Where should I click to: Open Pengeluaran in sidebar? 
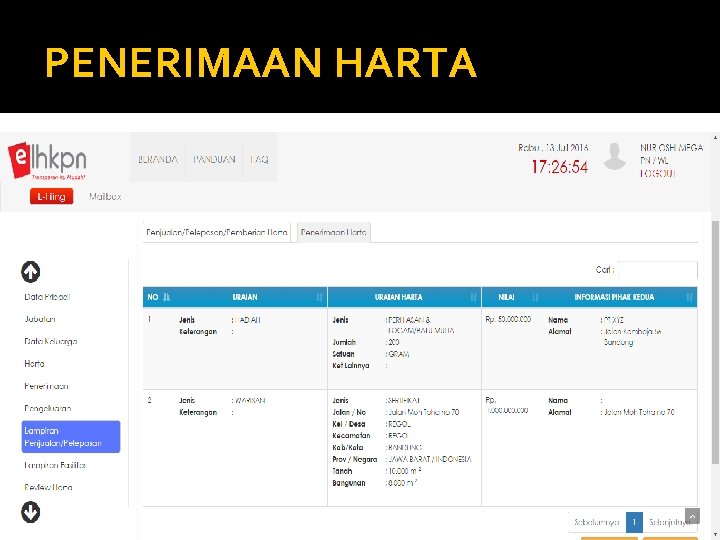[48, 408]
